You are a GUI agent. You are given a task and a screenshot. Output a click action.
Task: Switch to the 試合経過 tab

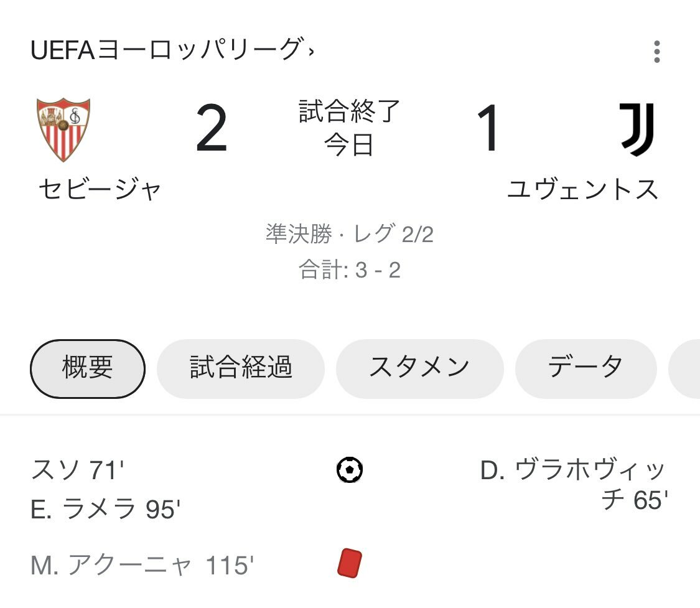pos(241,369)
